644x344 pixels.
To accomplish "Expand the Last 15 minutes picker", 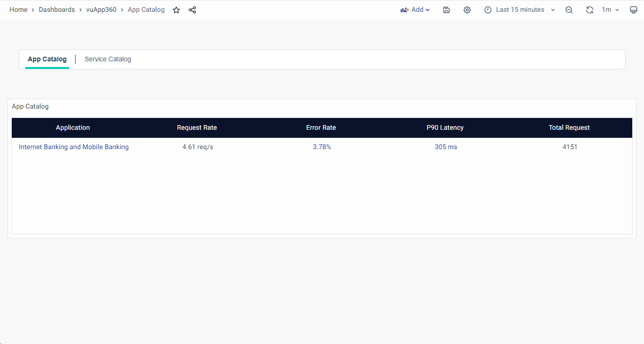I will click(x=525, y=10).
